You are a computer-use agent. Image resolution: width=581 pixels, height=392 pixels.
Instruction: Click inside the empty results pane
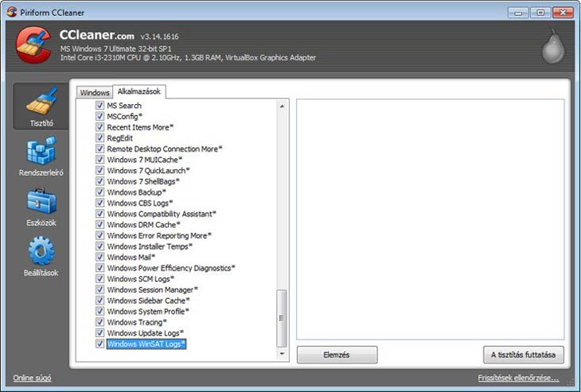431,219
